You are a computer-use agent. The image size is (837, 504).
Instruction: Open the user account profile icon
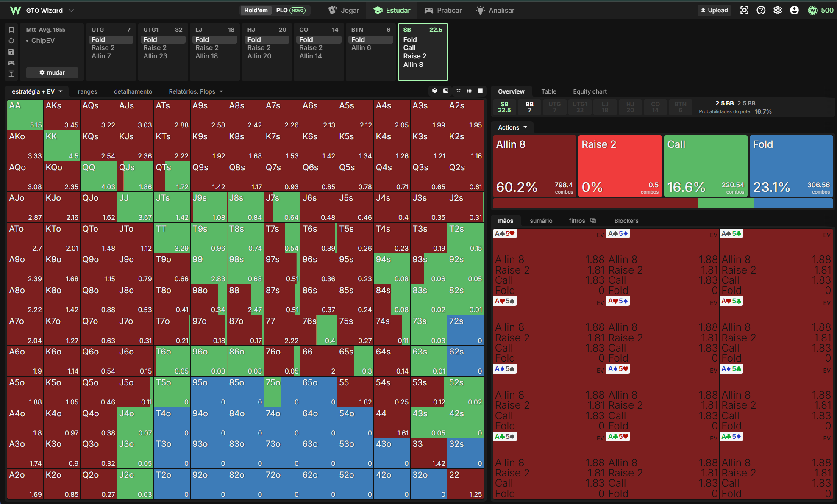point(794,10)
